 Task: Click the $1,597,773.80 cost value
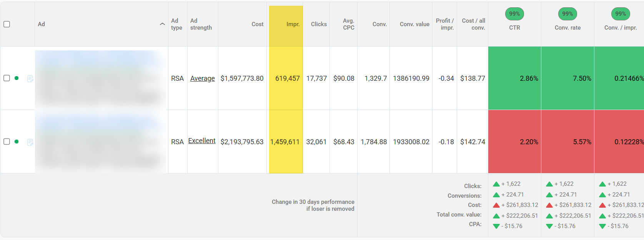point(242,78)
